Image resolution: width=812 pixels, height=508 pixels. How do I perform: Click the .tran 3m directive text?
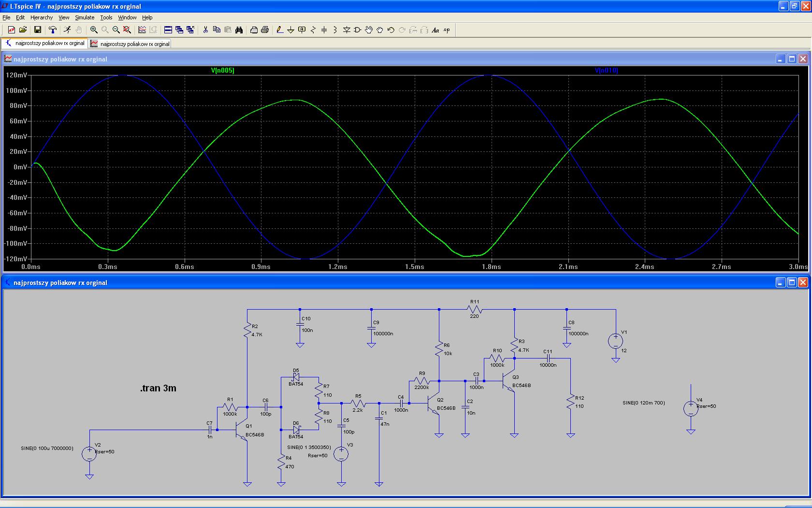(158, 388)
